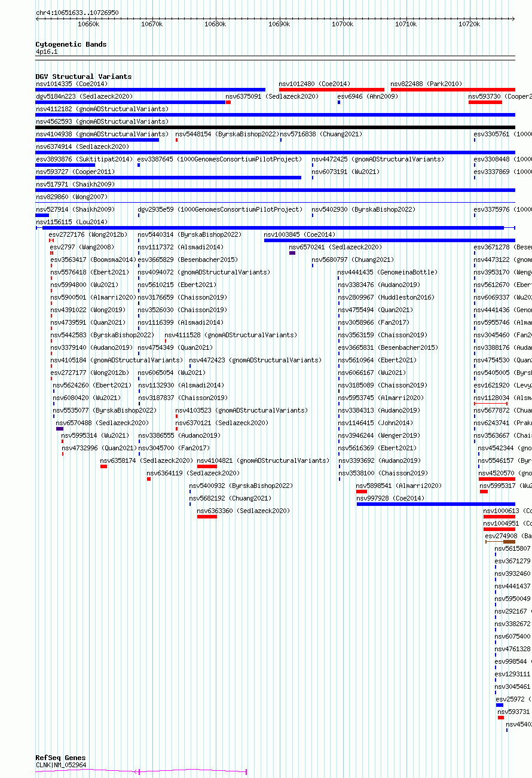532x778 pixels.
Task: Click the blue bar of nsv1003845 (Coe2014)
Action: 390,240
